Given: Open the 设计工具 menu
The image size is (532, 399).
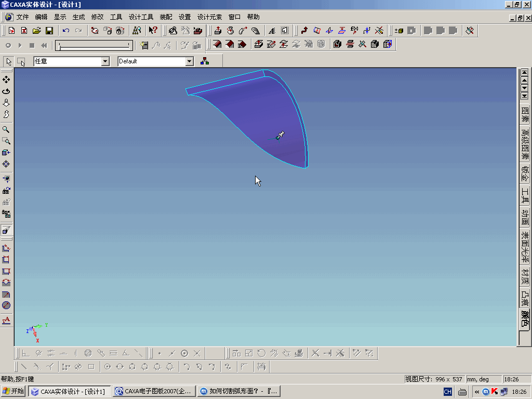Looking at the screenshot, I should [x=141, y=17].
